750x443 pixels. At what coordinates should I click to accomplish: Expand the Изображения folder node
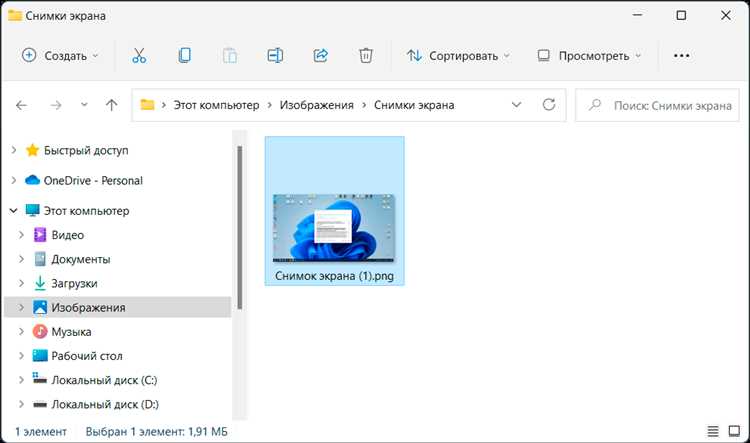22,307
